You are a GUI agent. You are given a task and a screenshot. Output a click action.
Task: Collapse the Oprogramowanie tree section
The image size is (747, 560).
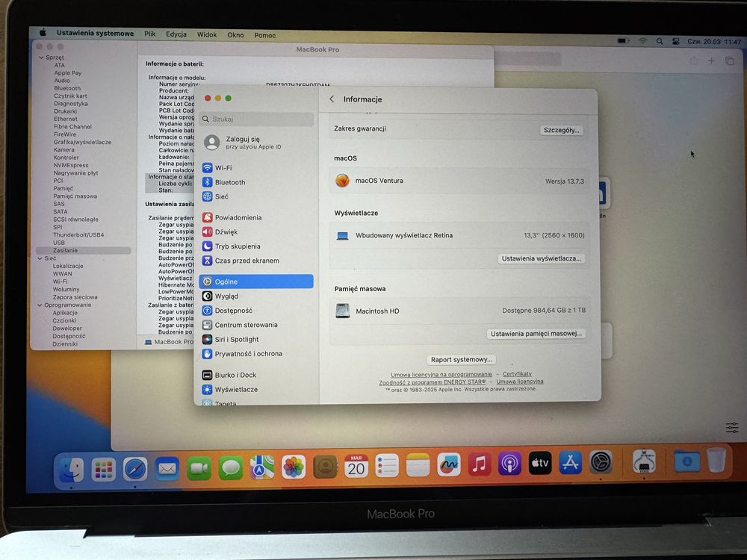40,305
